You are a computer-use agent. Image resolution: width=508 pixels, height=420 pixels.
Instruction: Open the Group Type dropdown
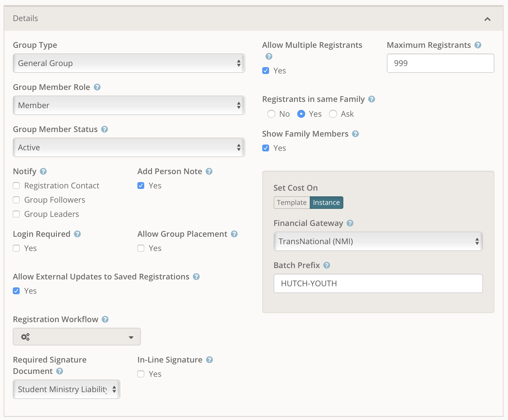129,63
